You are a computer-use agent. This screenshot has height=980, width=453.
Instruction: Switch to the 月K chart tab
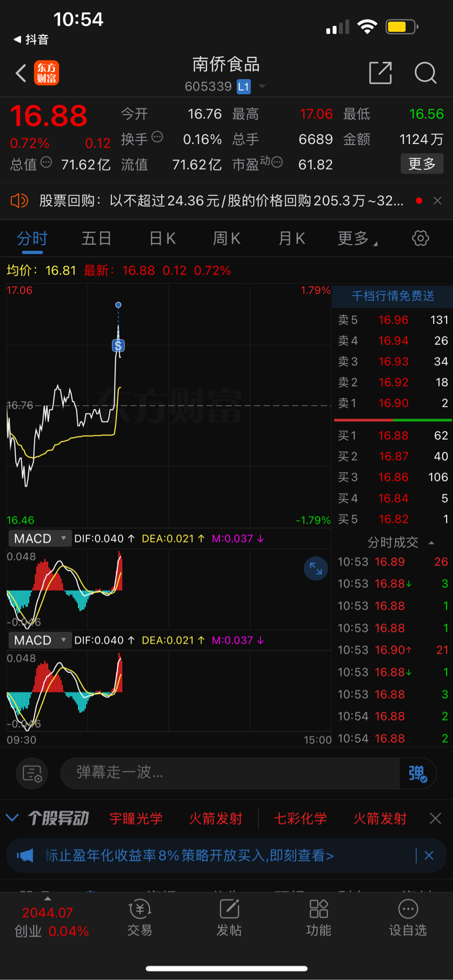(x=291, y=239)
